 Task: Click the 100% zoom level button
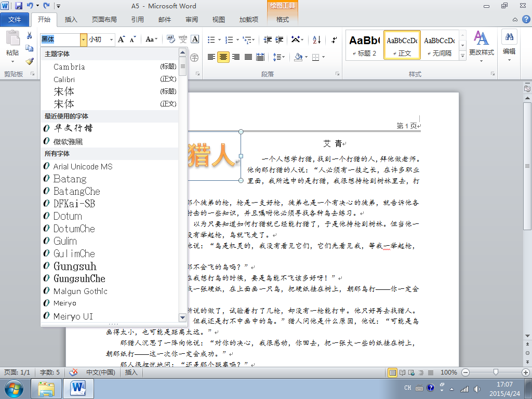tap(448, 373)
